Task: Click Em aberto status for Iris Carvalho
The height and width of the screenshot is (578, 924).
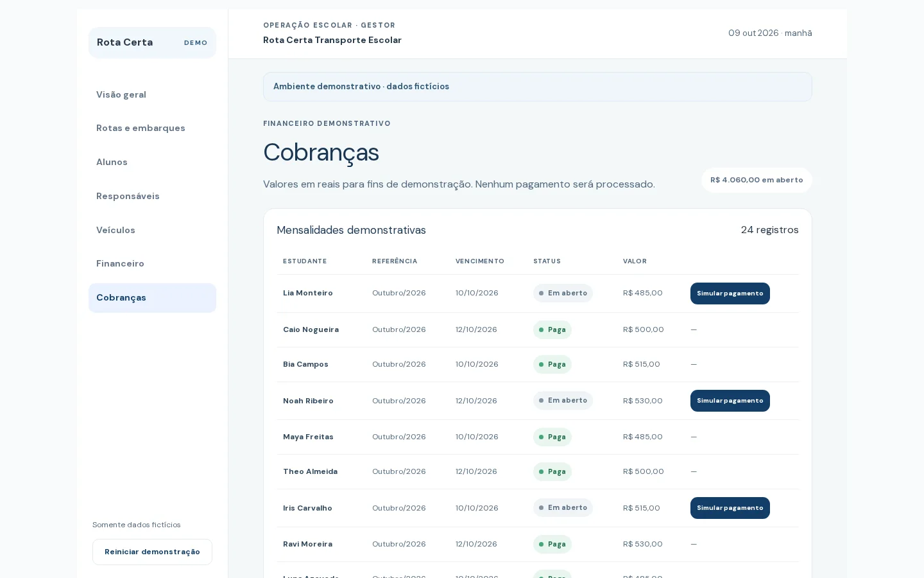Action: tap(563, 508)
